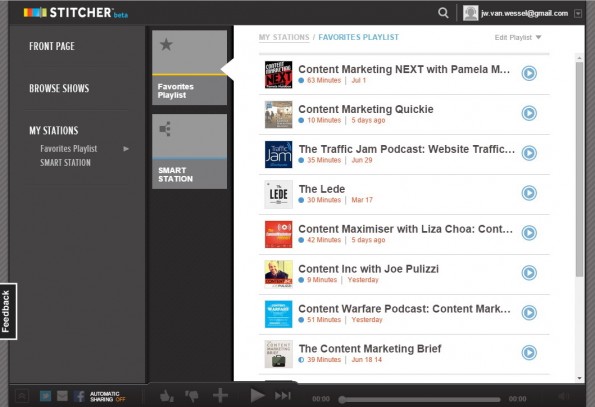Expand player panel up-arrow button
Image resolution: width=595 pixels, height=407 pixels.
(x=22, y=396)
